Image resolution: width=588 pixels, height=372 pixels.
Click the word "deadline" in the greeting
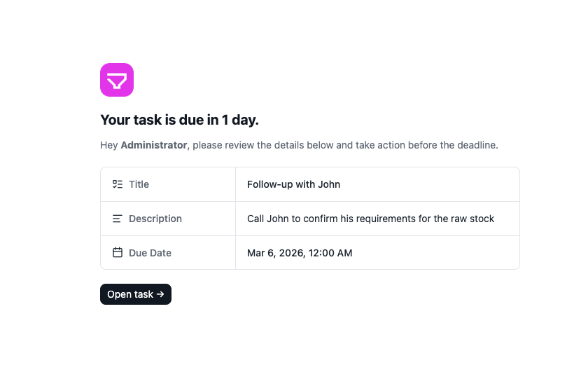pos(476,145)
